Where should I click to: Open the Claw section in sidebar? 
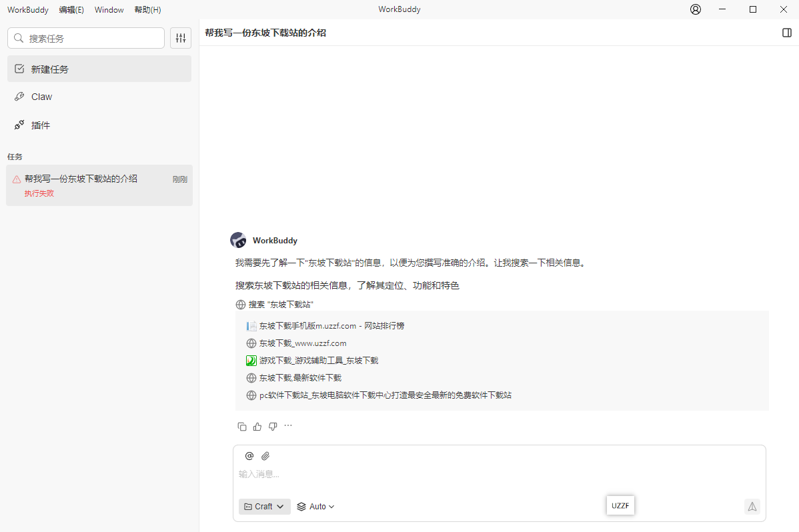coord(41,96)
